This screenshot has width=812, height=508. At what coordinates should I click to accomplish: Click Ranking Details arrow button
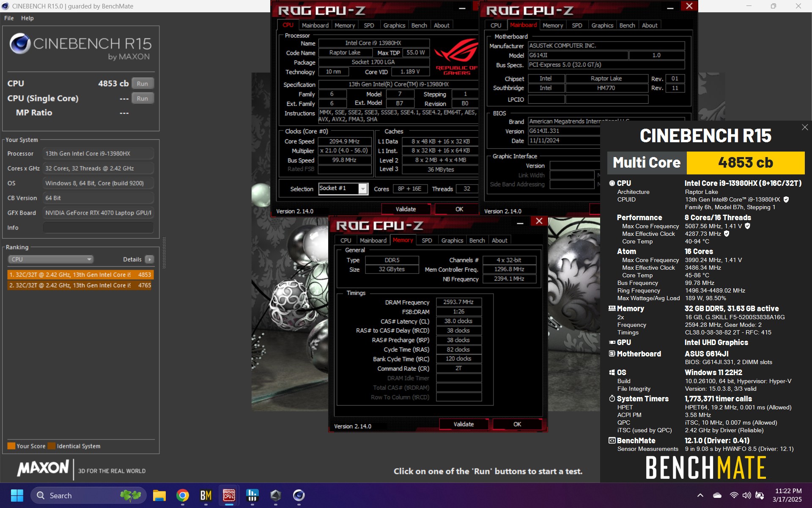(149, 260)
